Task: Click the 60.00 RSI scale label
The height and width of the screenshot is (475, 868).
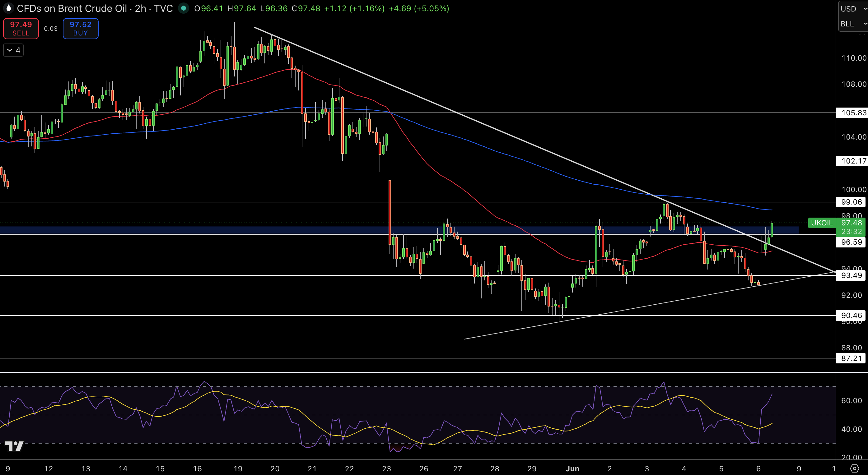Action: (852, 401)
